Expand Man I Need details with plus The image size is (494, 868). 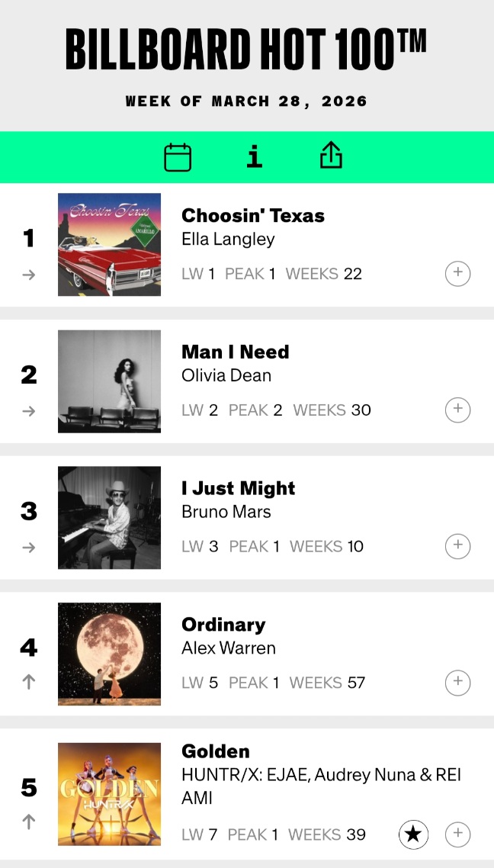coord(457,410)
